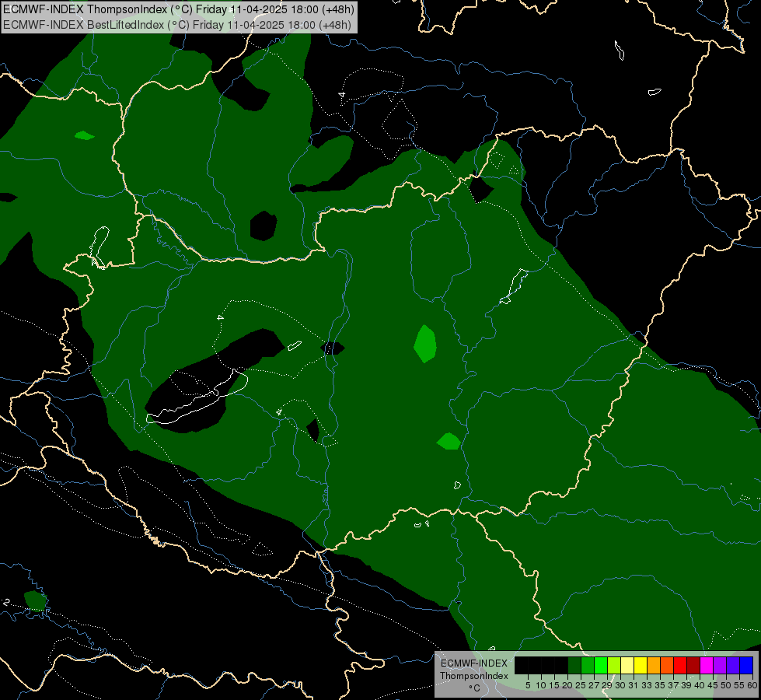Click legend tick label 5
The width and height of the screenshot is (761, 700).
[x=528, y=685]
